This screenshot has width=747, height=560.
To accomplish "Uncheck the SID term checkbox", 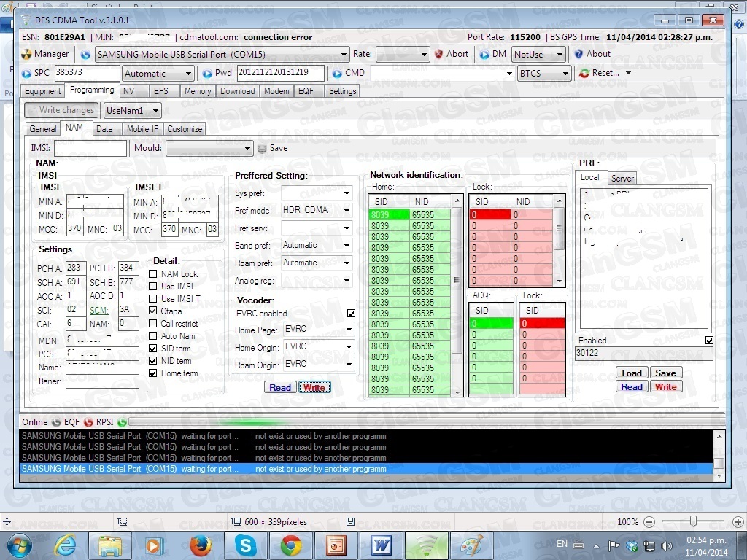I will coord(153,348).
